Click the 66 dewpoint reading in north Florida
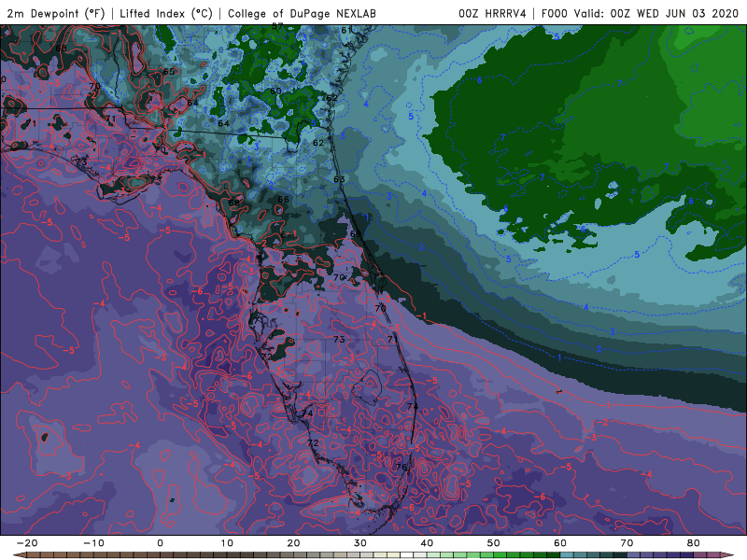Screen dimensions: 747x560 284,200
